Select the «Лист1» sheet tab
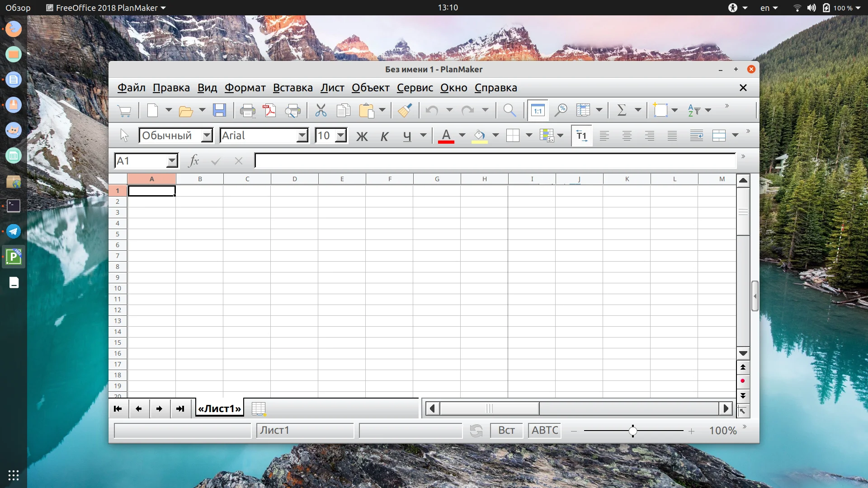The width and height of the screenshot is (868, 488). tap(219, 408)
